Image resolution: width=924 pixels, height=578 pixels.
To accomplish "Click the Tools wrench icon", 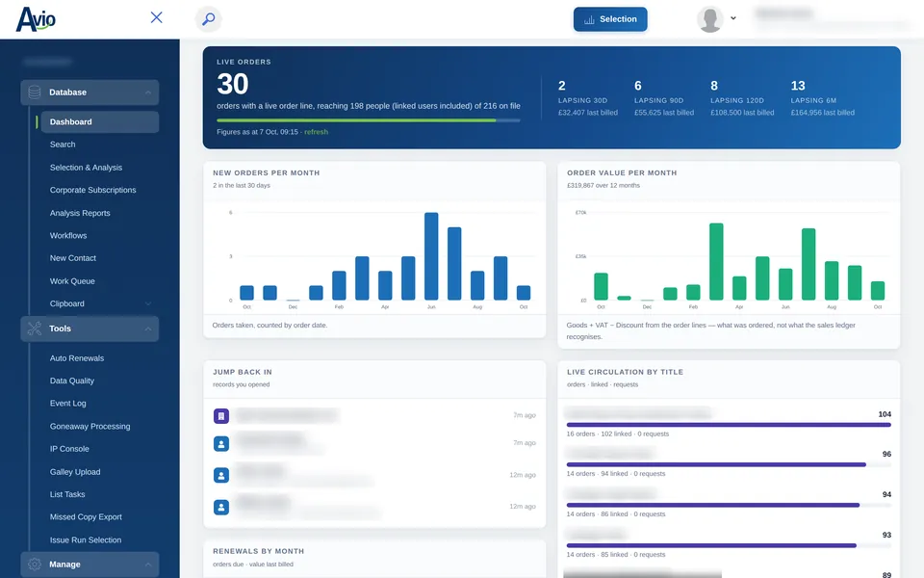I will 35,328.
